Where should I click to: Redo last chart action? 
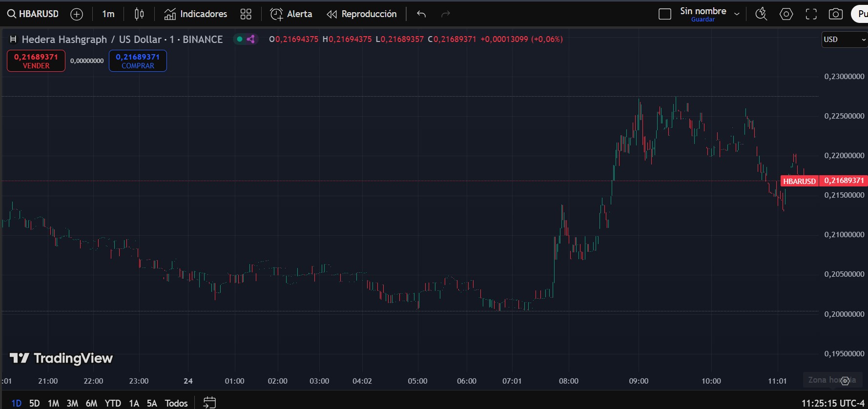coord(445,14)
